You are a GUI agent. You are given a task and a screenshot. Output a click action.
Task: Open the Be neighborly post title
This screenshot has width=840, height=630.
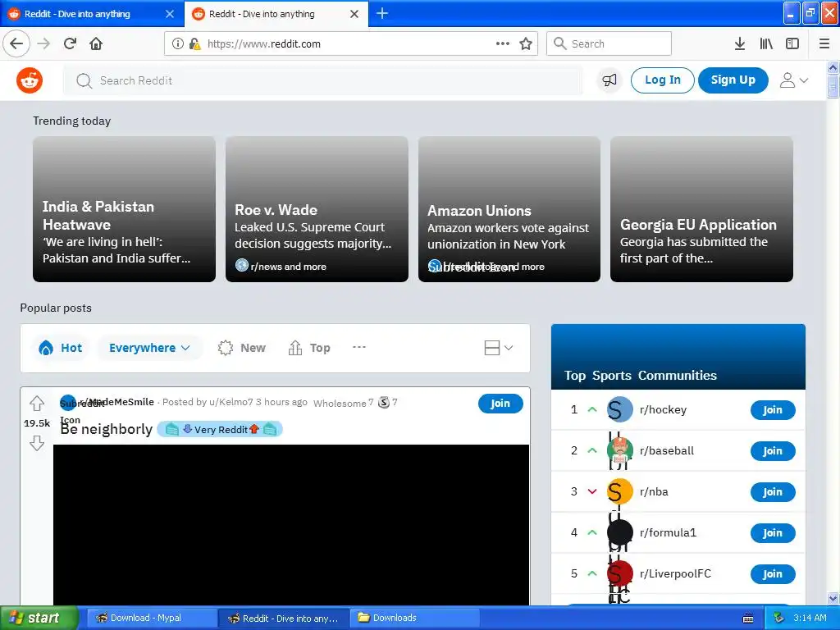tap(106, 429)
